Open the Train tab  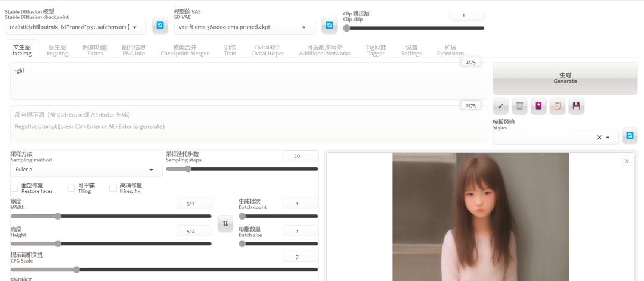point(230,50)
